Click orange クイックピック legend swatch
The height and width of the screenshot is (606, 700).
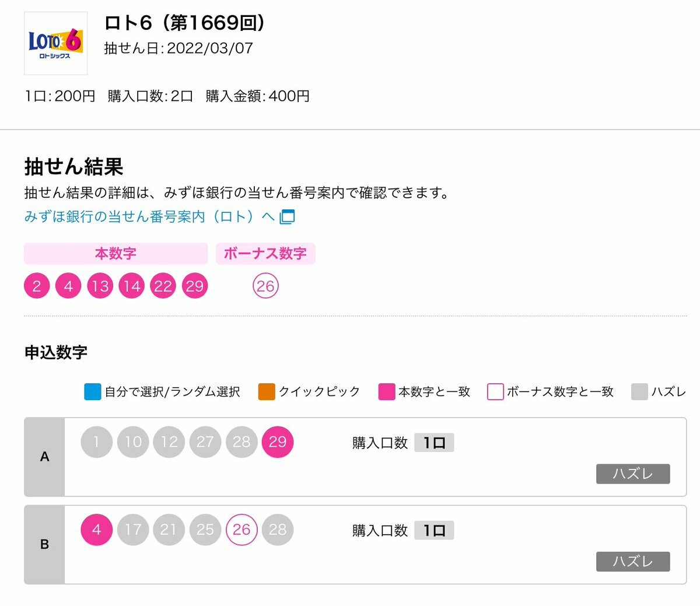click(267, 391)
